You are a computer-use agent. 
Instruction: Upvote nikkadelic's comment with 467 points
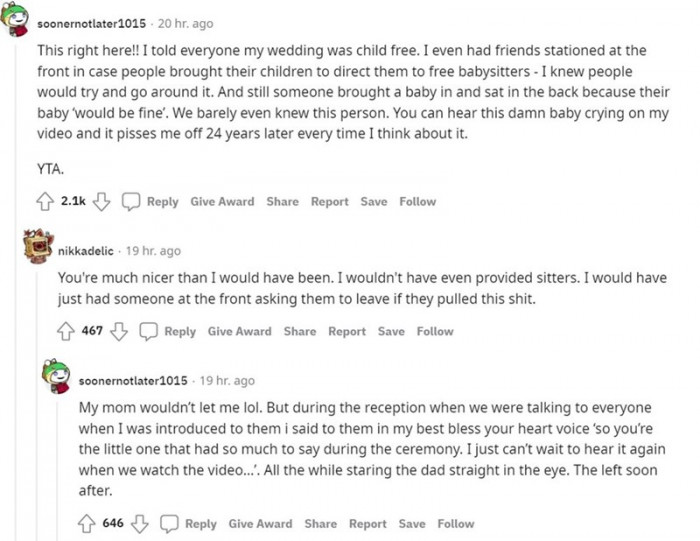point(67,331)
